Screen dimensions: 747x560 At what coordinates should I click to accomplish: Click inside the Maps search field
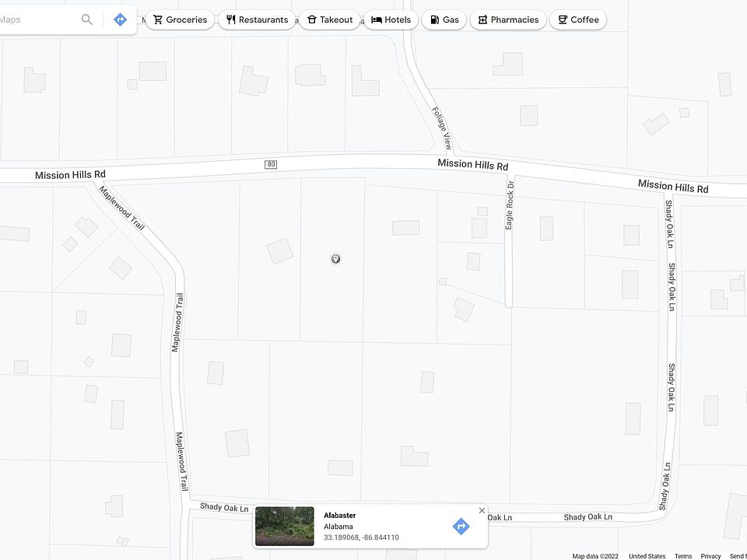coord(38,19)
